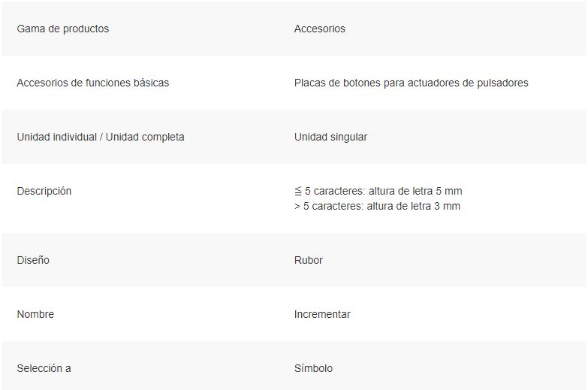Viewport: 588px width, 390px height.
Task: Click the 'Descripción' row label
Action: (x=44, y=191)
